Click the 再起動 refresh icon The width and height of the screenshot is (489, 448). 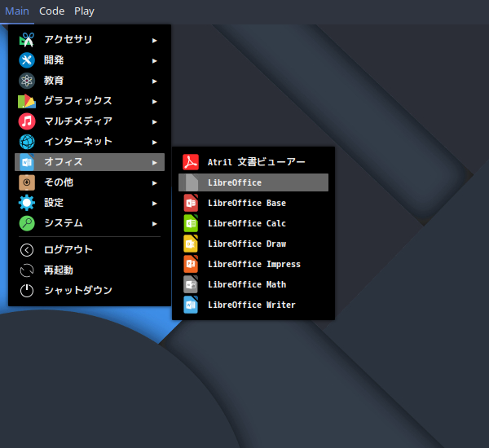pyautogui.click(x=27, y=270)
